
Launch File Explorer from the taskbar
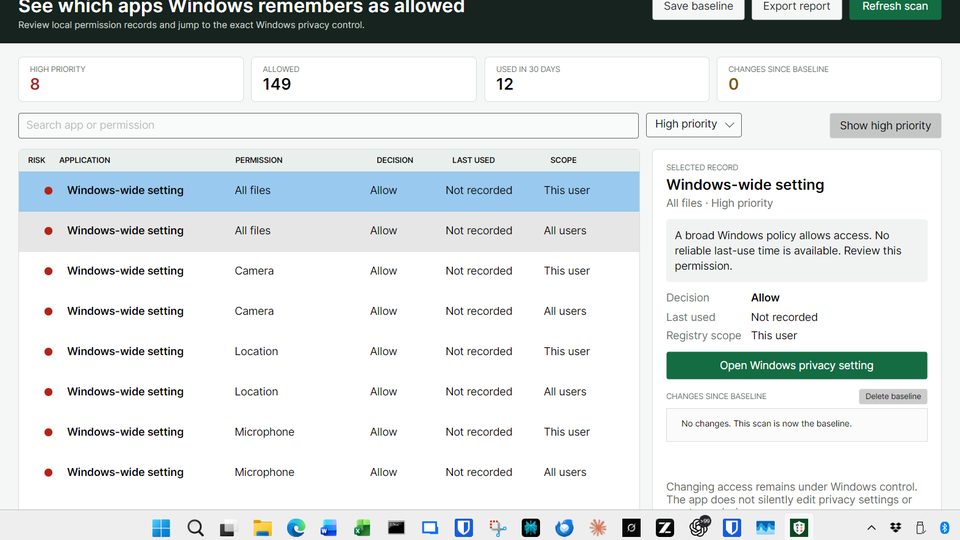[x=262, y=527]
